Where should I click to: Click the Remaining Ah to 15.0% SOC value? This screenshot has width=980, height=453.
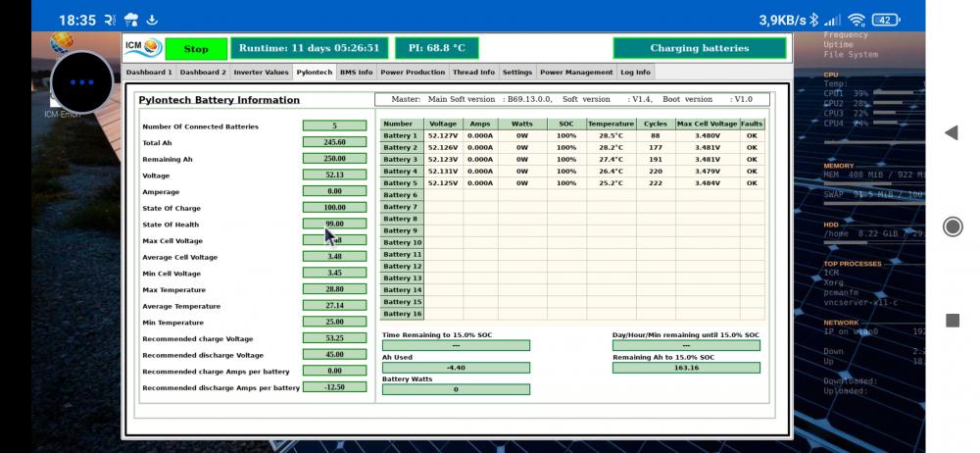point(686,368)
